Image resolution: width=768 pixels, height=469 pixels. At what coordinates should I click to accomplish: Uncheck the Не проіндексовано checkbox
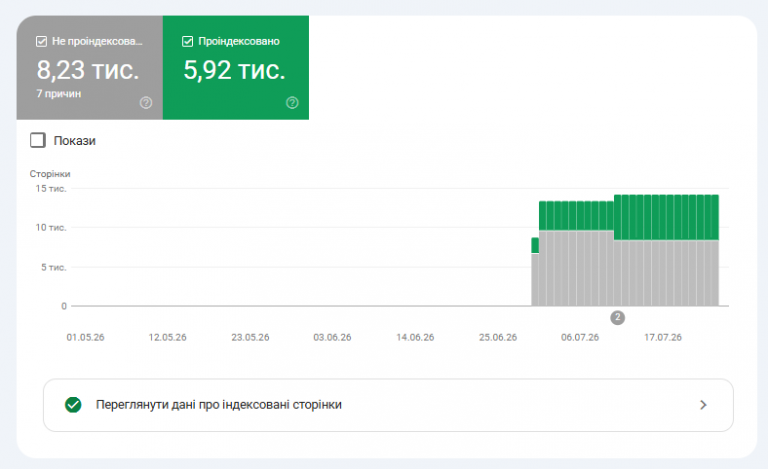coord(42,42)
